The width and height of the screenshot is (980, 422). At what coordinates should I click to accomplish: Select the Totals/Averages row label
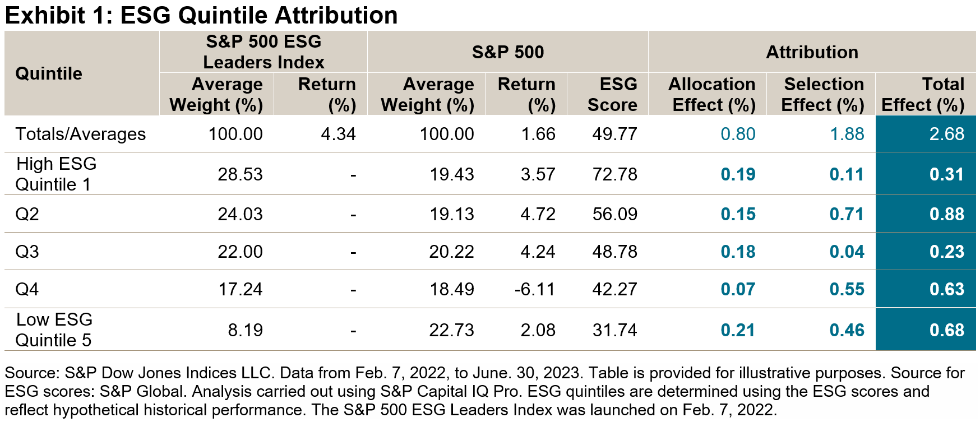(80, 134)
